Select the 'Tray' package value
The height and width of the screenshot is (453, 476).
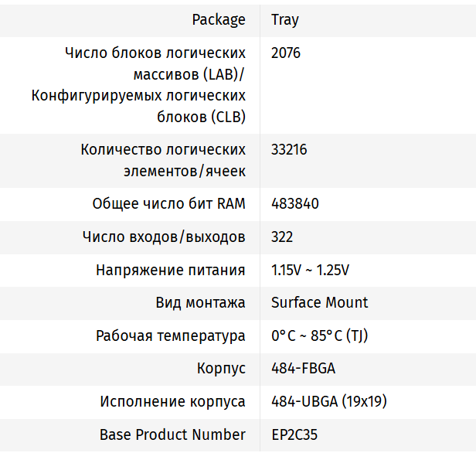pyautogui.click(x=285, y=19)
